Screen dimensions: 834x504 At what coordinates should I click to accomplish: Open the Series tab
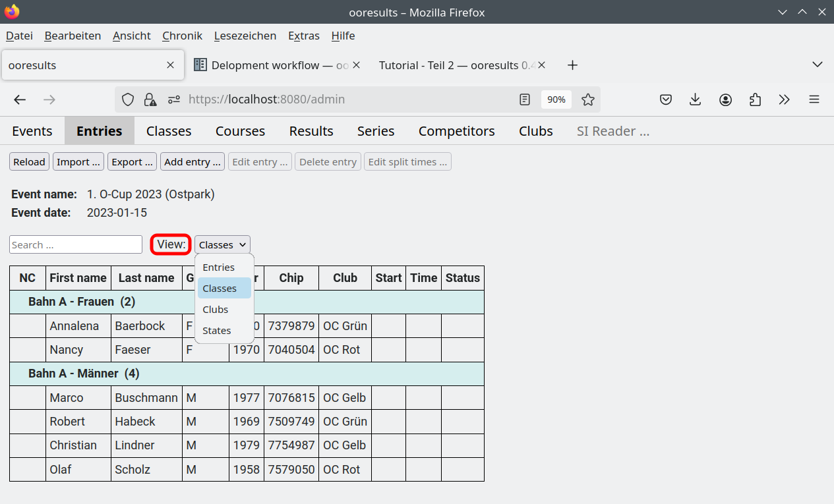tap(376, 131)
